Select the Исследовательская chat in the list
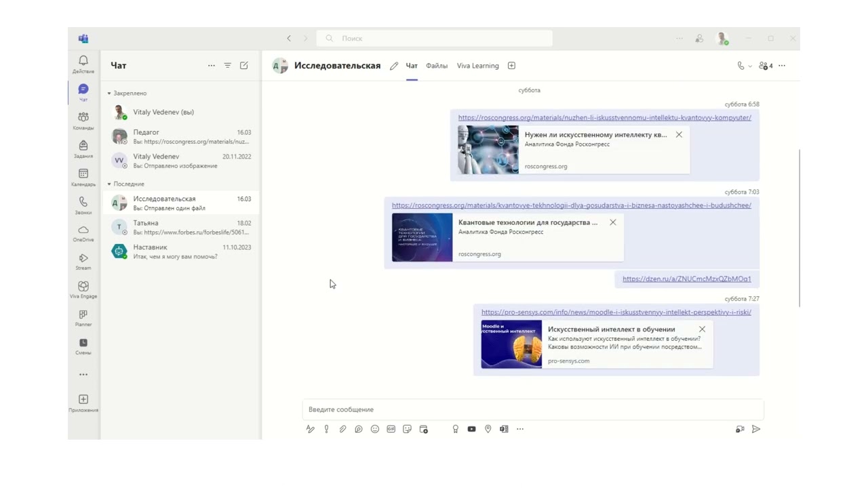This screenshot has width=868, height=488. click(181, 203)
